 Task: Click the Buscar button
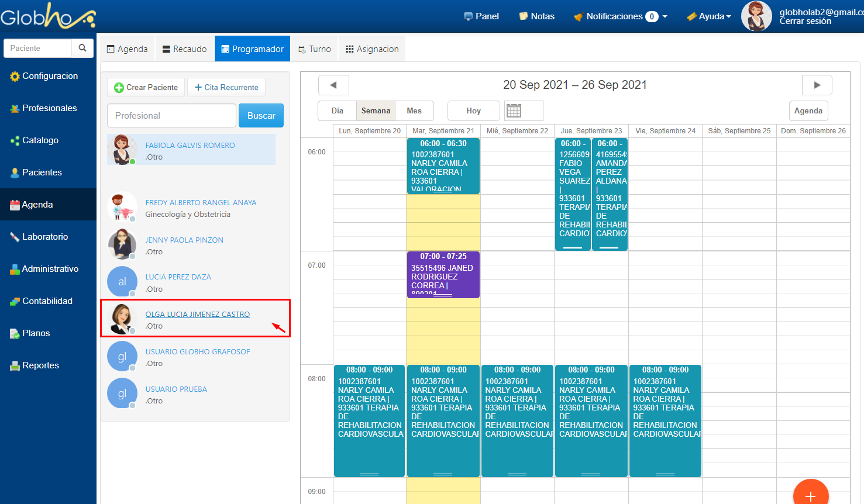pyautogui.click(x=261, y=116)
